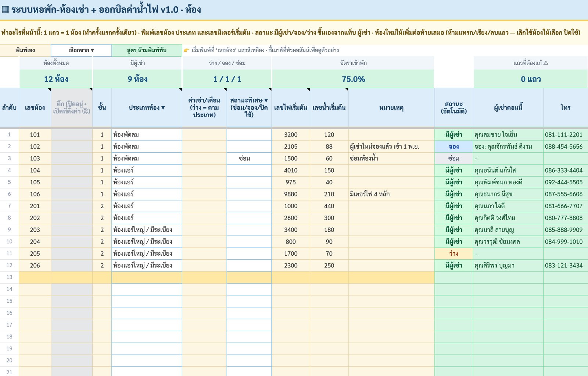This screenshot has height=376, width=588.
Task: Select phone number 088-454-5656
Action: 566,146
